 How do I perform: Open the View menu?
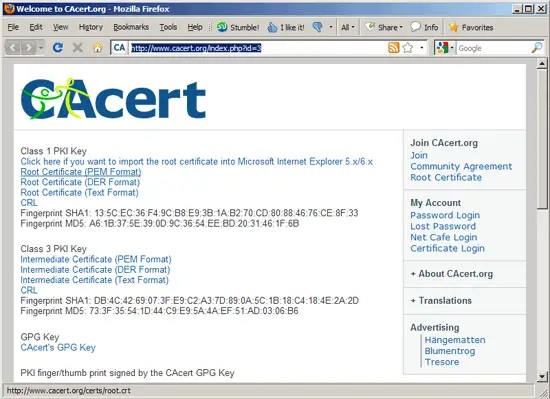click(60, 27)
